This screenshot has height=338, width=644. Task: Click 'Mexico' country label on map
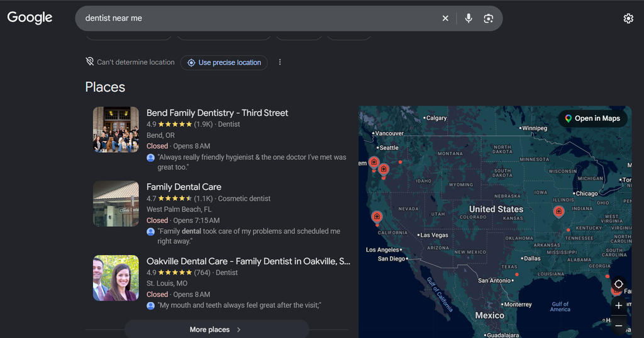(489, 315)
